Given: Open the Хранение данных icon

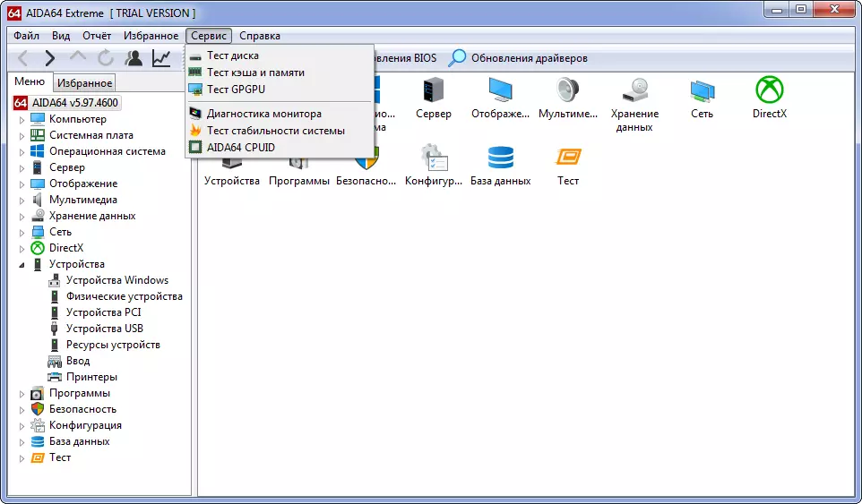Looking at the screenshot, I should 634,90.
